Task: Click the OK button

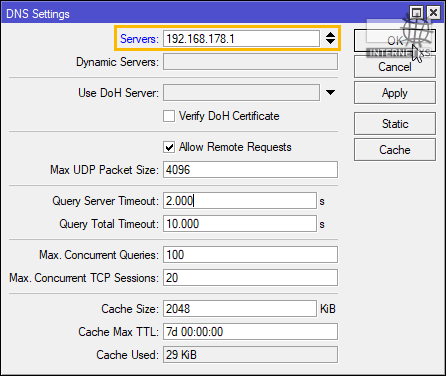Action: point(395,41)
